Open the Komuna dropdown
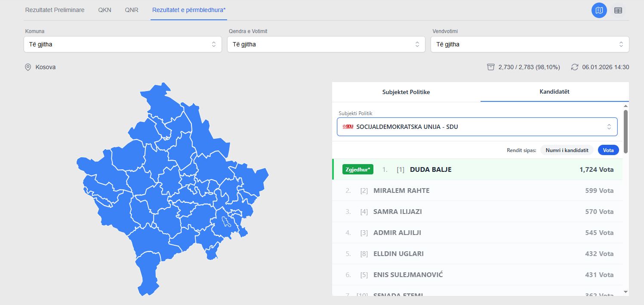The image size is (644, 305). click(123, 44)
